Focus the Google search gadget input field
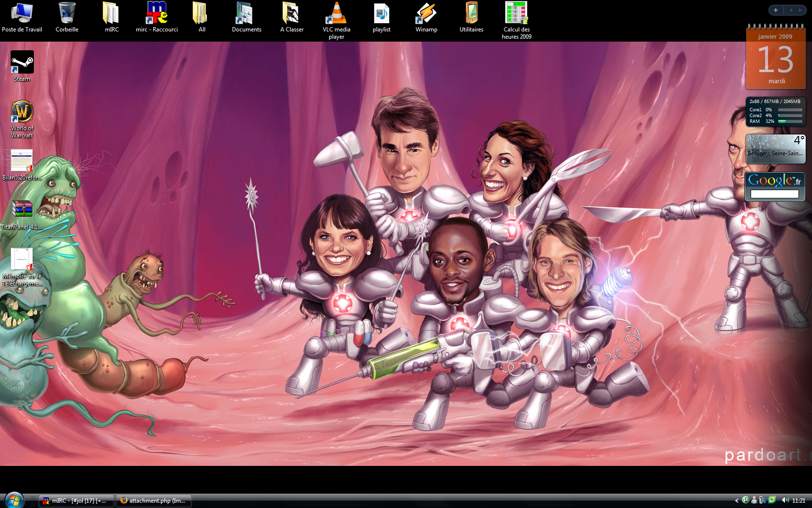 click(774, 194)
